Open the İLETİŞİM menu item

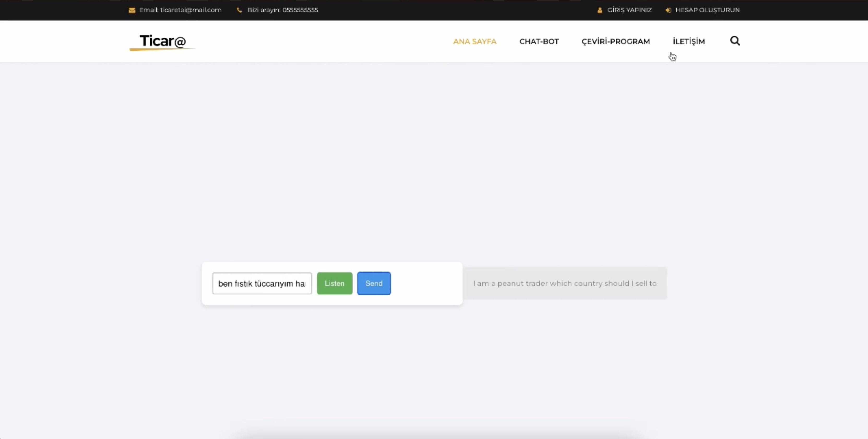click(x=688, y=41)
